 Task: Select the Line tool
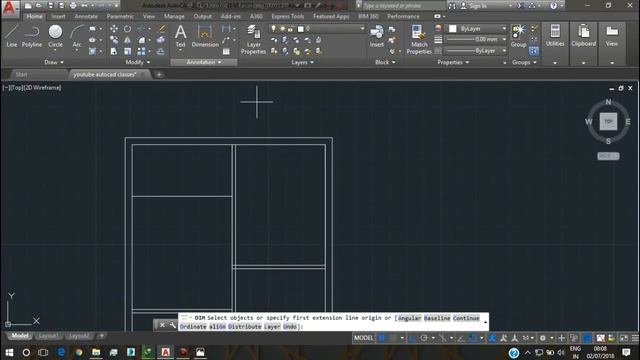coord(11,36)
